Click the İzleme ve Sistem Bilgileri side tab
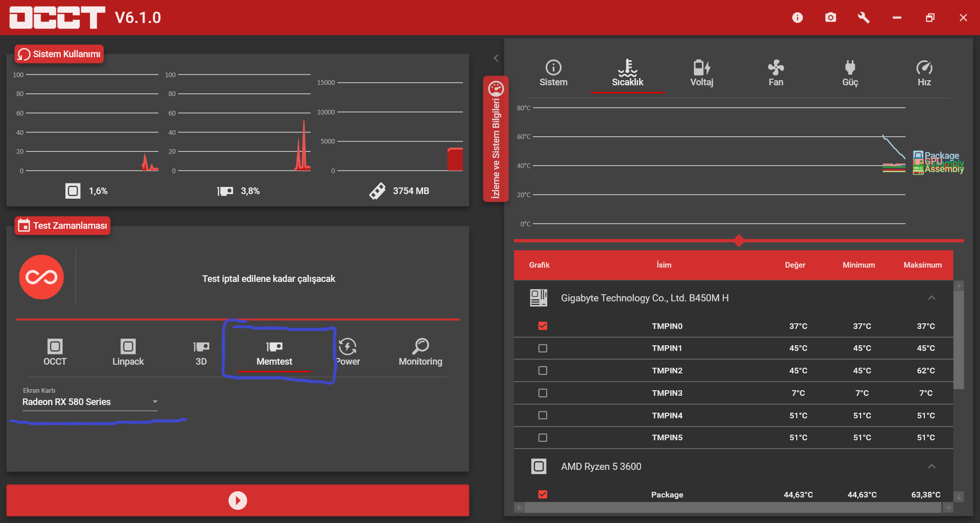This screenshot has width=980, height=523. 496,139
